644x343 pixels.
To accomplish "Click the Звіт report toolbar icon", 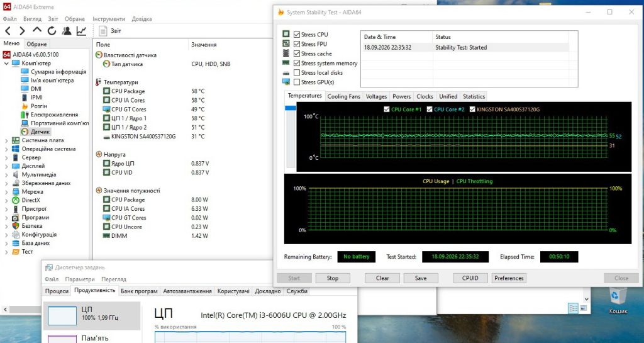I will pyautogui.click(x=103, y=31).
